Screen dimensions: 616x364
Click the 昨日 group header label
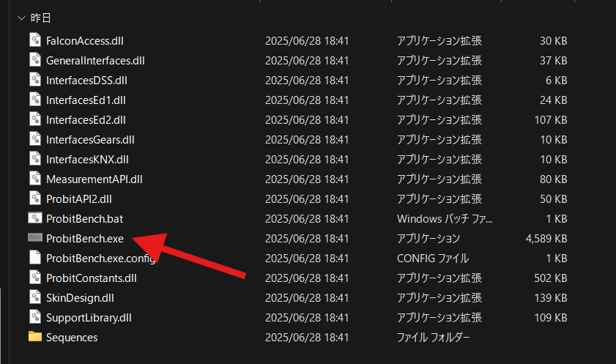click(40, 18)
